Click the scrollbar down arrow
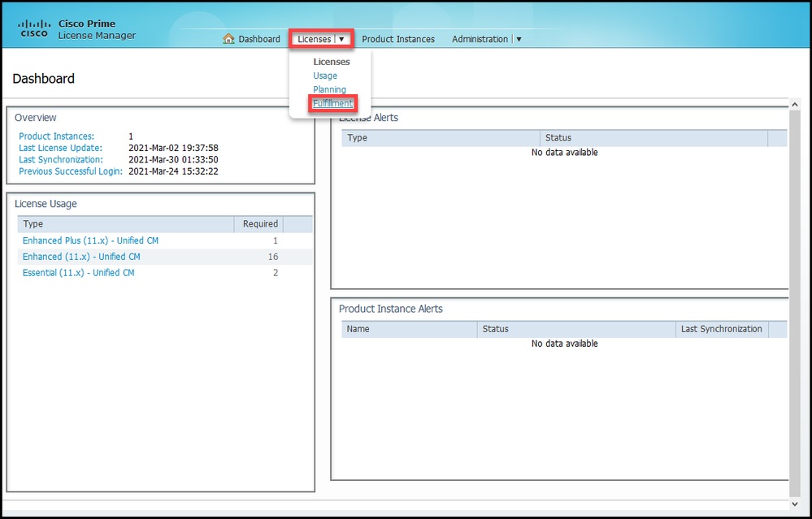Image resolution: width=812 pixels, height=519 pixels. point(795,504)
